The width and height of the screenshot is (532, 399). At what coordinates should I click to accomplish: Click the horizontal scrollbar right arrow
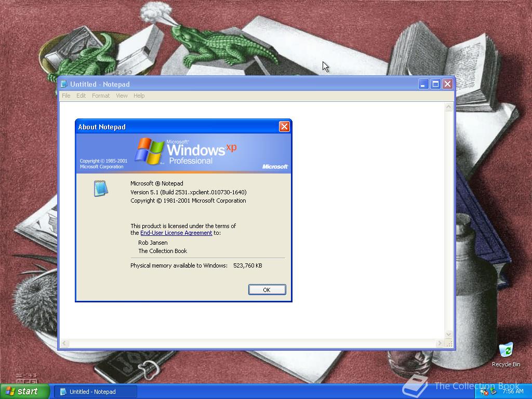(440, 343)
